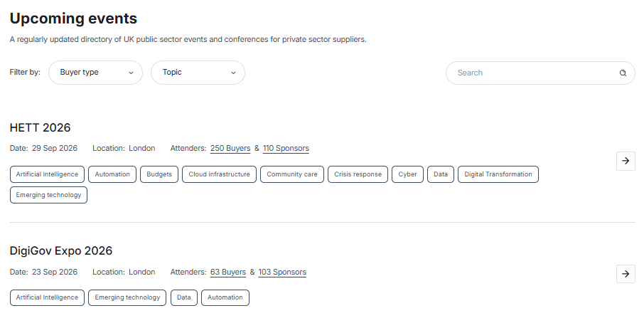Image resolution: width=644 pixels, height=323 pixels.
Task: Choose the Cyber topic tag
Action: point(407,174)
